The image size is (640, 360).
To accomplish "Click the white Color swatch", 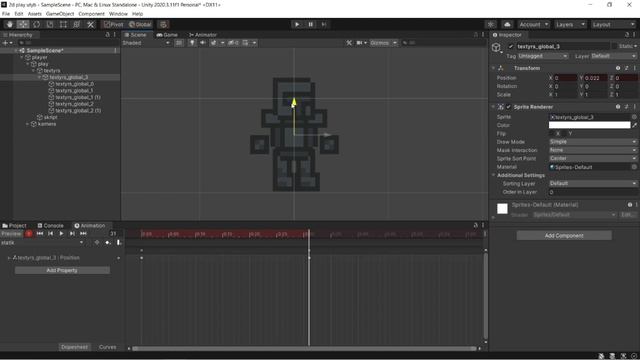I will tap(589, 125).
